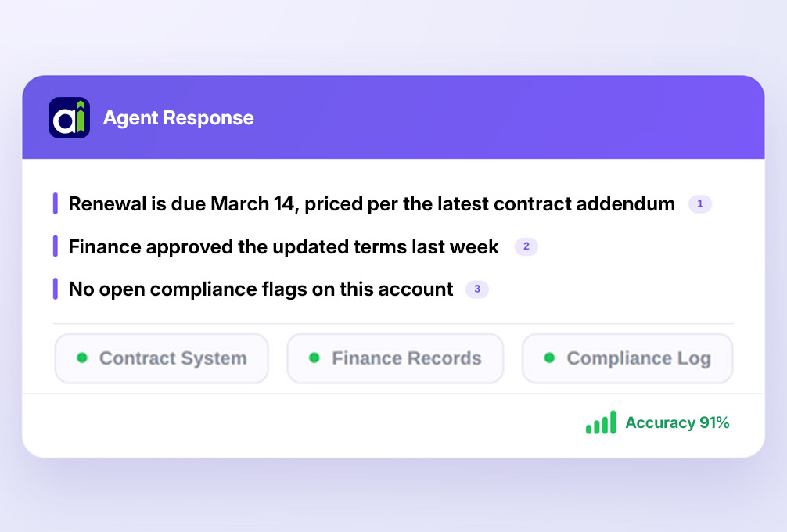Click the Agent Response header title

pyautogui.click(x=178, y=118)
